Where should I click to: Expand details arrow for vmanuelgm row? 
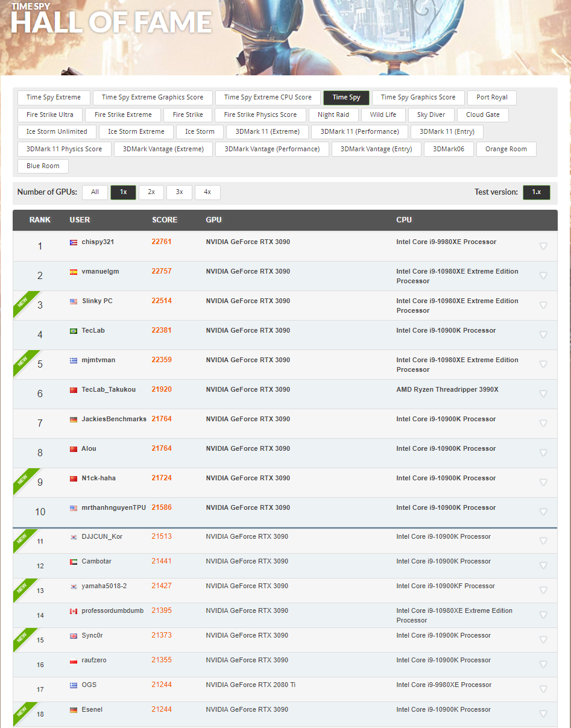coord(543,275)
